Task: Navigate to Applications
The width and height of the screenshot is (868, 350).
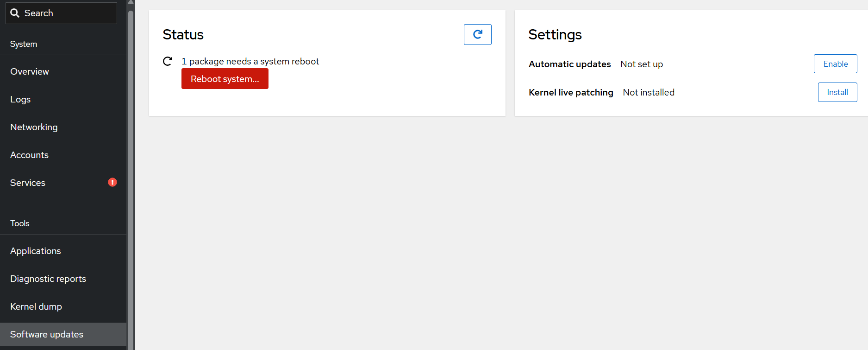Action: (36, 251)
